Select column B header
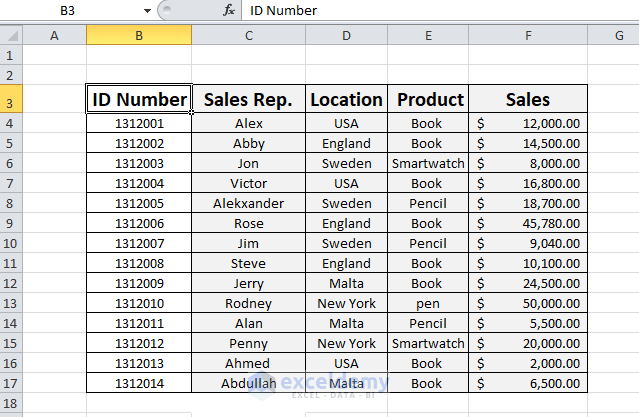Image resolution: width=639 pixels, height=417 pixels. click(x=139, y=35)
